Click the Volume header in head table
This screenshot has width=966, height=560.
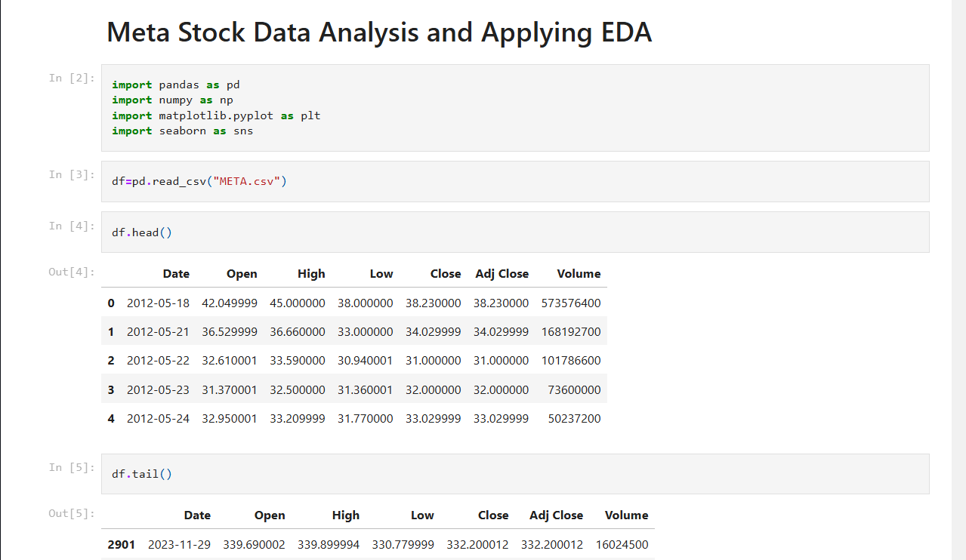click(579, 274)
